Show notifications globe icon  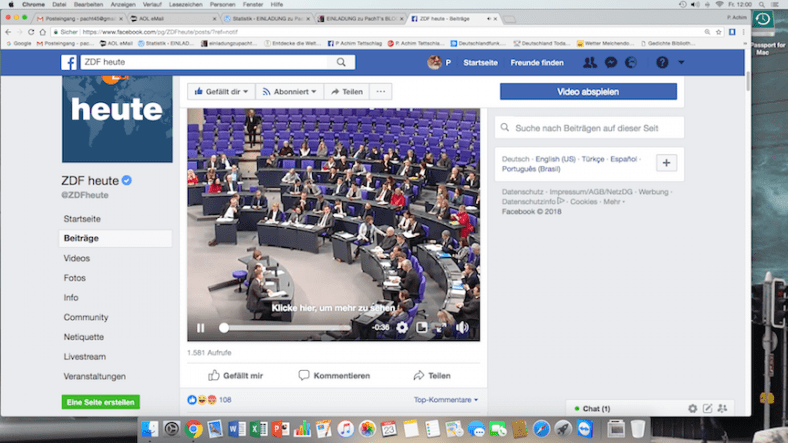coord(631,62)
